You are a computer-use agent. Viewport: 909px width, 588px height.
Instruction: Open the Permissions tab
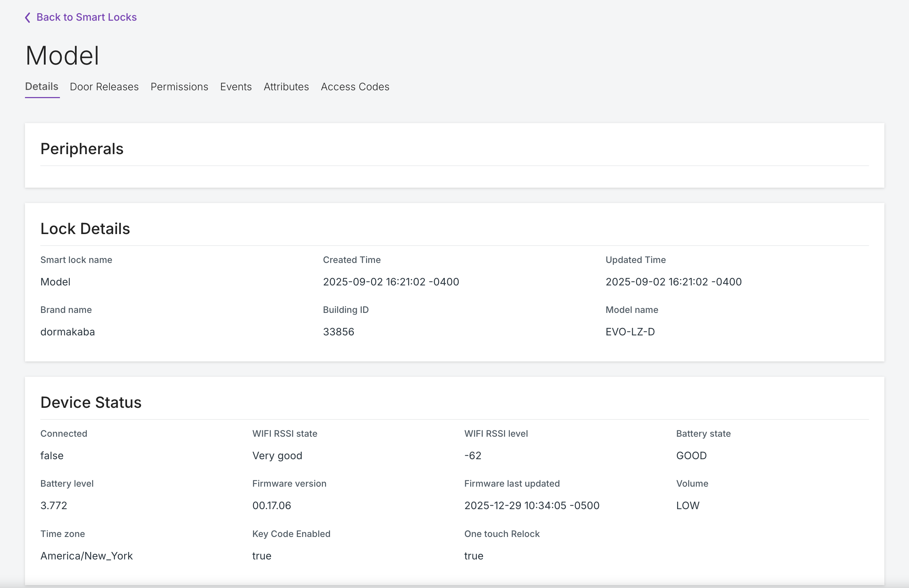tap(179, 87)
